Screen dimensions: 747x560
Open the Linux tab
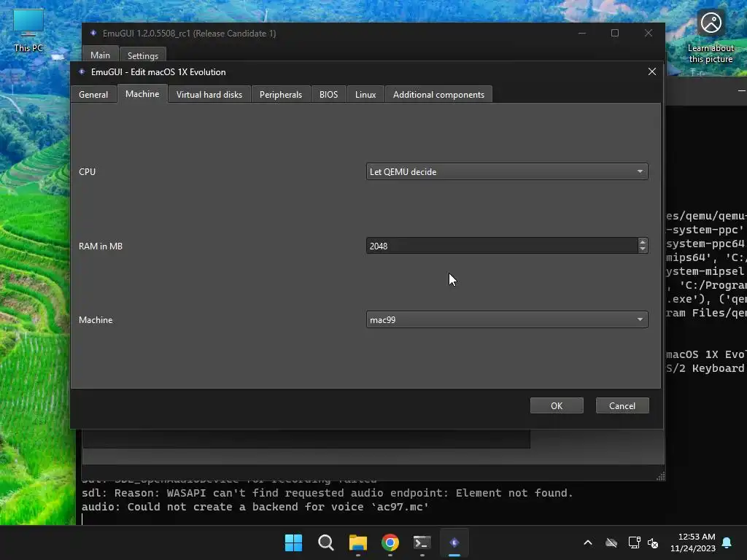(365, 94)
